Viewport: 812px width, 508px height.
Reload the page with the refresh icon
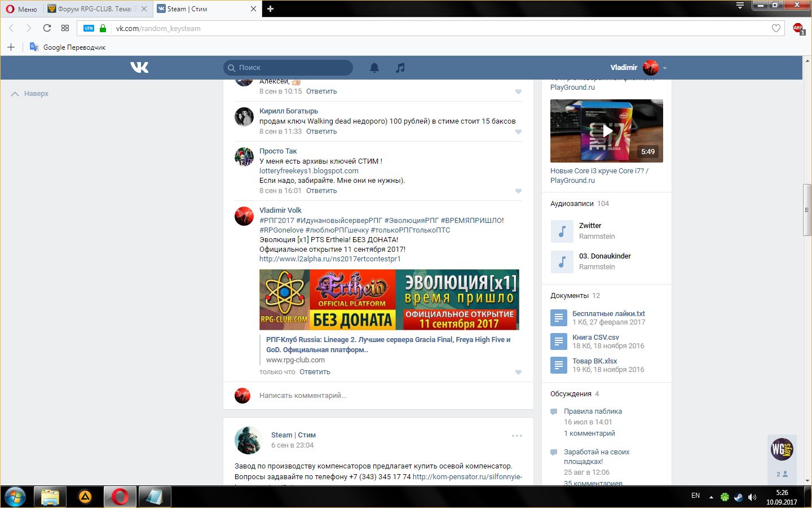coord(47,28)
